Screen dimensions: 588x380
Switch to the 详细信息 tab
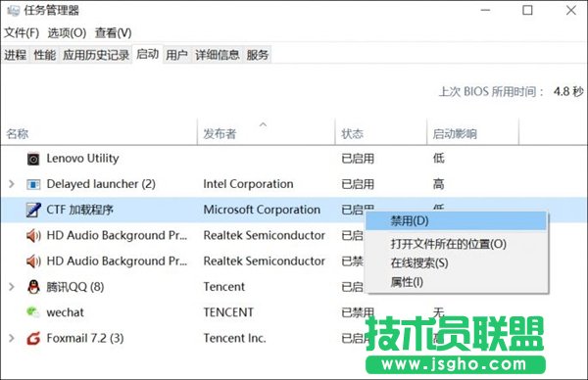[x=218, y=55]
